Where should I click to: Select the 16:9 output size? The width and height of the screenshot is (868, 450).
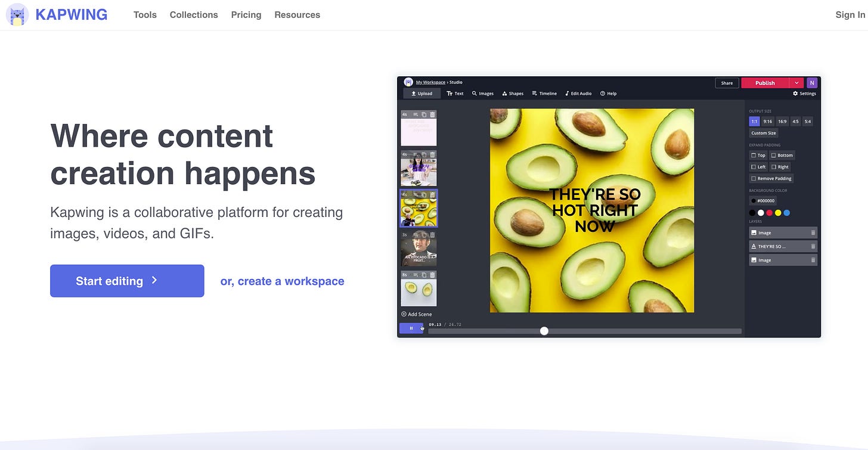pyautogui.click(x=782, y=121)
